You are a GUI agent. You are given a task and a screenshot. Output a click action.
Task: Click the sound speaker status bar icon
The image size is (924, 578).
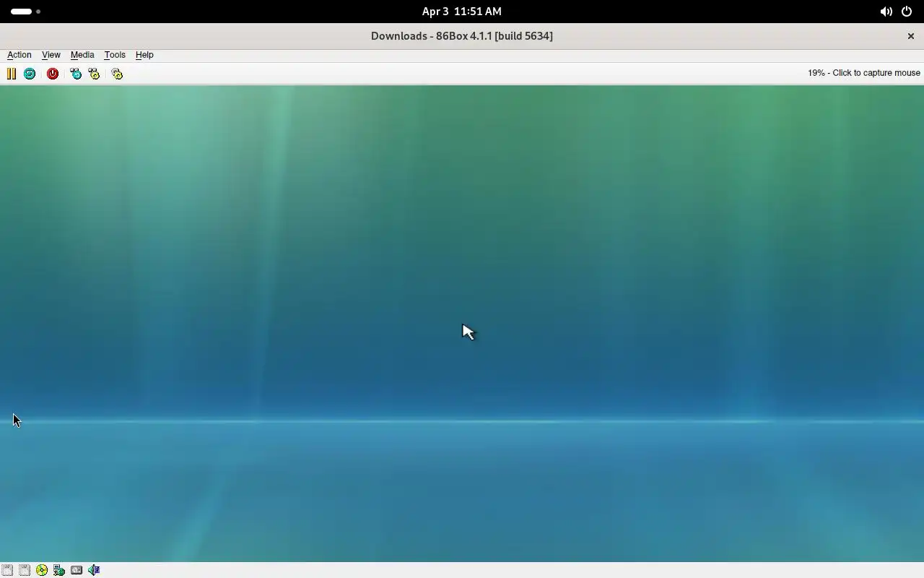click(x=94, y=570)
